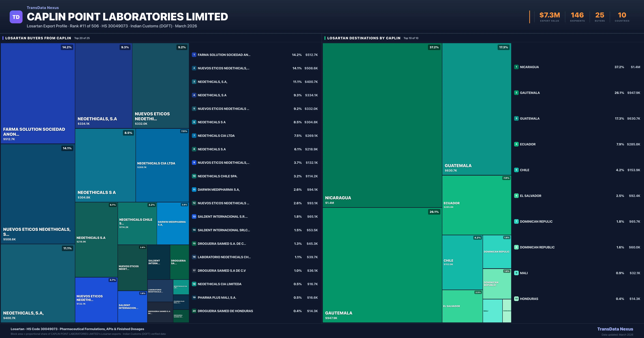Select the Nicaragua treemap block
The width and height of the screenshot is (644, 338).
tap(382, 125)
